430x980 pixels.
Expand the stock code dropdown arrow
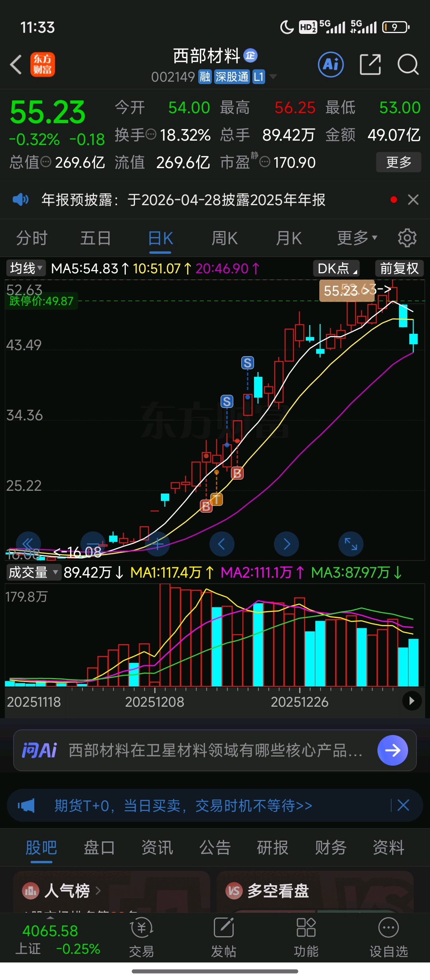pos(273,76)
